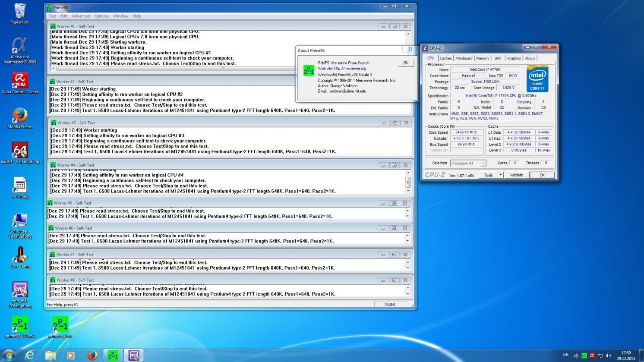Open Internet Explorer from the taskbar
This screenshot has height=362, width=644.
pyautogui.click(x=30, y=355)
